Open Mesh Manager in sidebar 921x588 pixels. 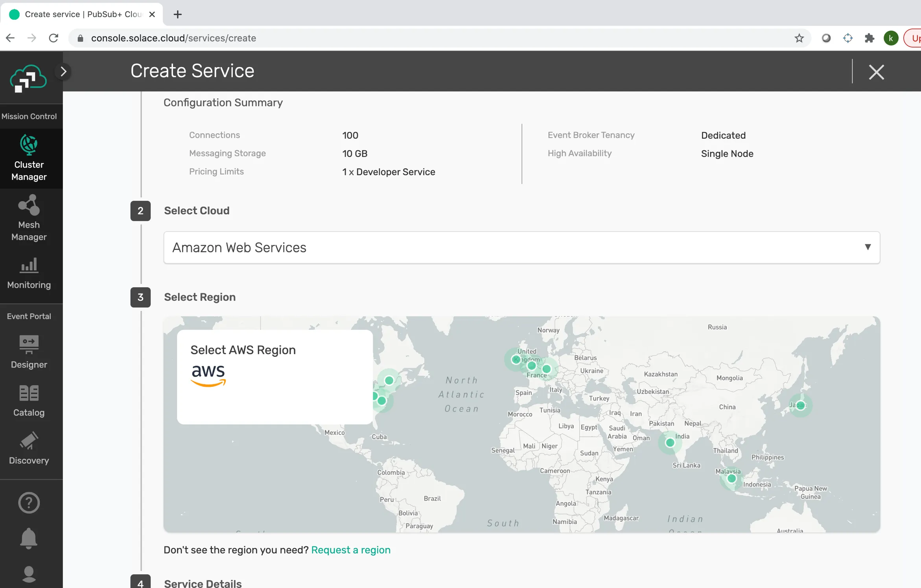click(x=29, y=218)
